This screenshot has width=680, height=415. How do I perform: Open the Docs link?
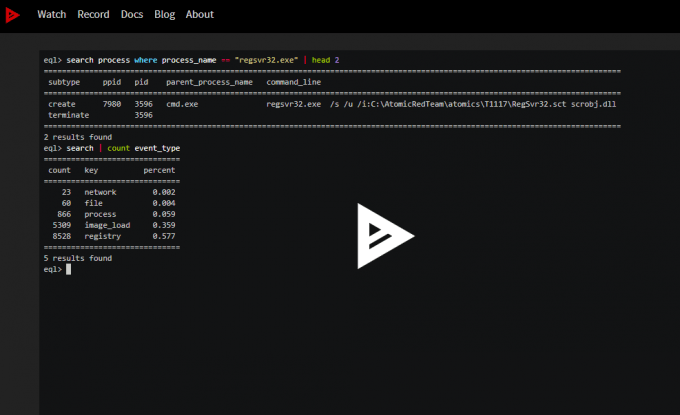click(x=132, y=14)
